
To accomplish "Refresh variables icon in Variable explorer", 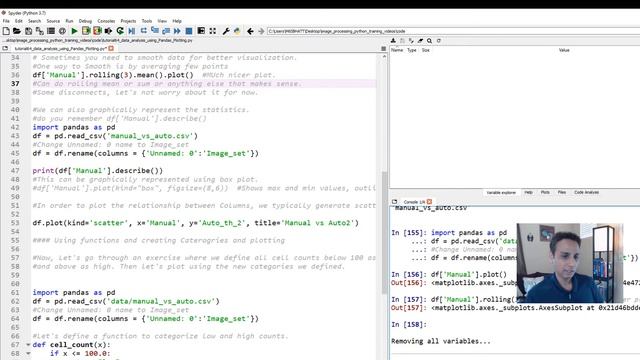I will (x=439, y=41).
